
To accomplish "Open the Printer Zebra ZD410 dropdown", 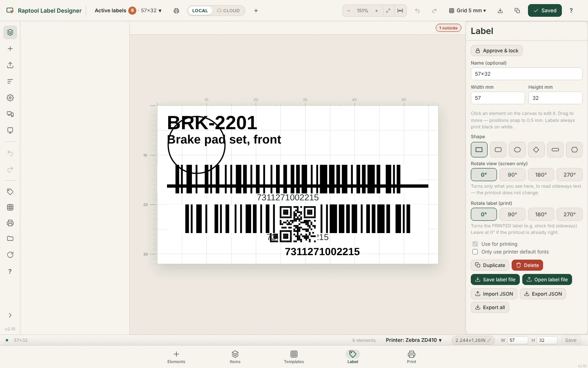I will pos(414,340).
